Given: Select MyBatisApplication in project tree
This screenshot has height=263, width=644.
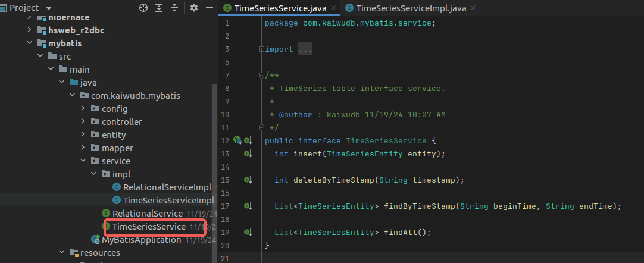Looking at the screenshot, I should click(140, 240).
